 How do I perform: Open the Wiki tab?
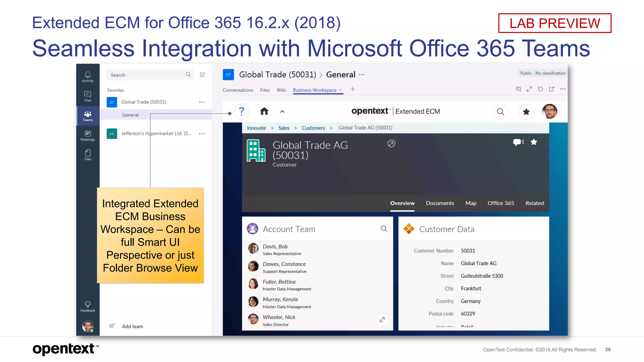point(281,90)
